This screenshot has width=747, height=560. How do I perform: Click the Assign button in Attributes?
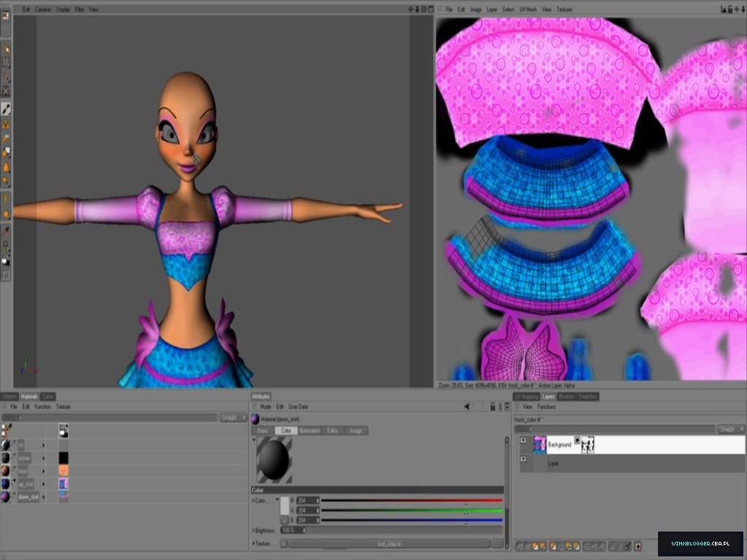point(356,430)
